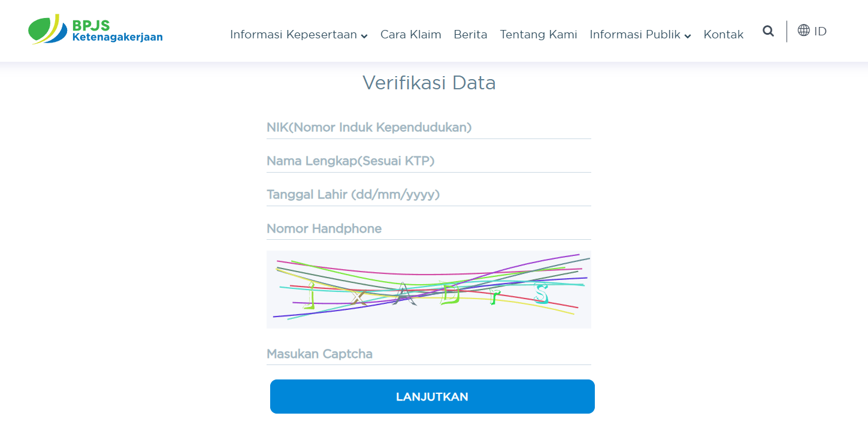This screenshot has width=868, height=443.
Task: Expand the Informasi Kepesertaan chevron arrow
Action: tap(364, 36)
